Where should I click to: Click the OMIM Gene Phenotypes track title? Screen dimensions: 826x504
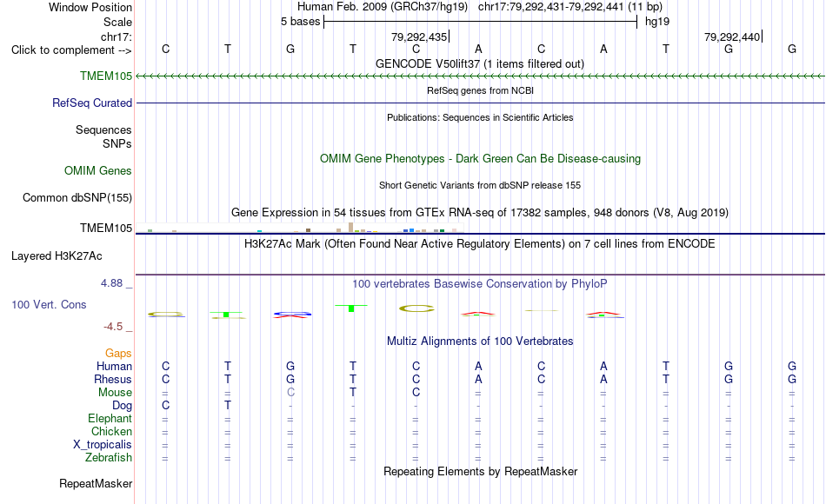[480, 158]
